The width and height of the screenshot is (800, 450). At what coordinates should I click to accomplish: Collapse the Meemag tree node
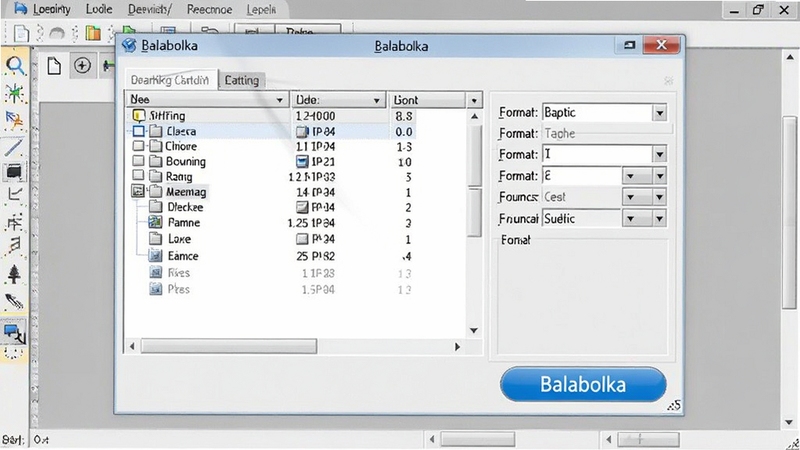point(138,191)
